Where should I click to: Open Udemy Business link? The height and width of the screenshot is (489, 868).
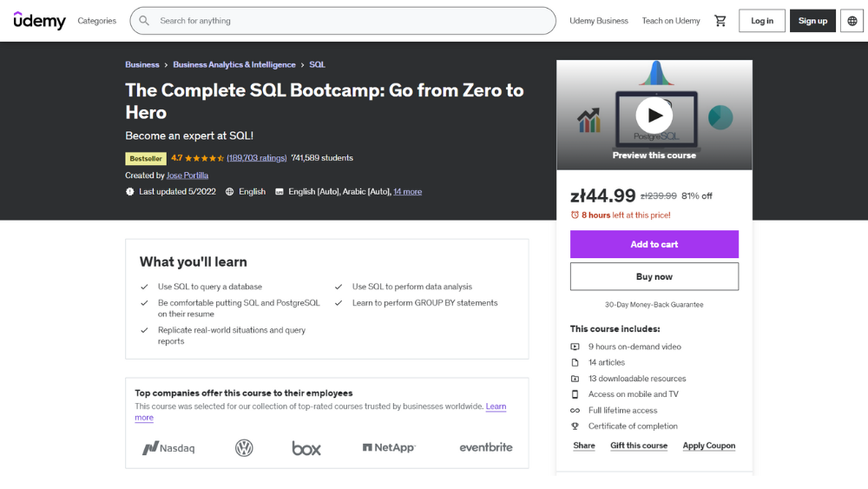point(598,21)
